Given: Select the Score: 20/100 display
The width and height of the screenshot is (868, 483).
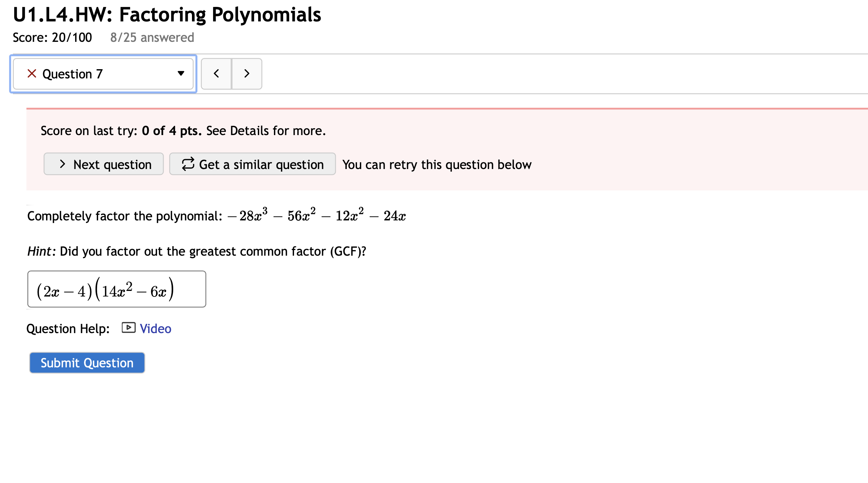Looking at the screenshot, I should point(52,38).
